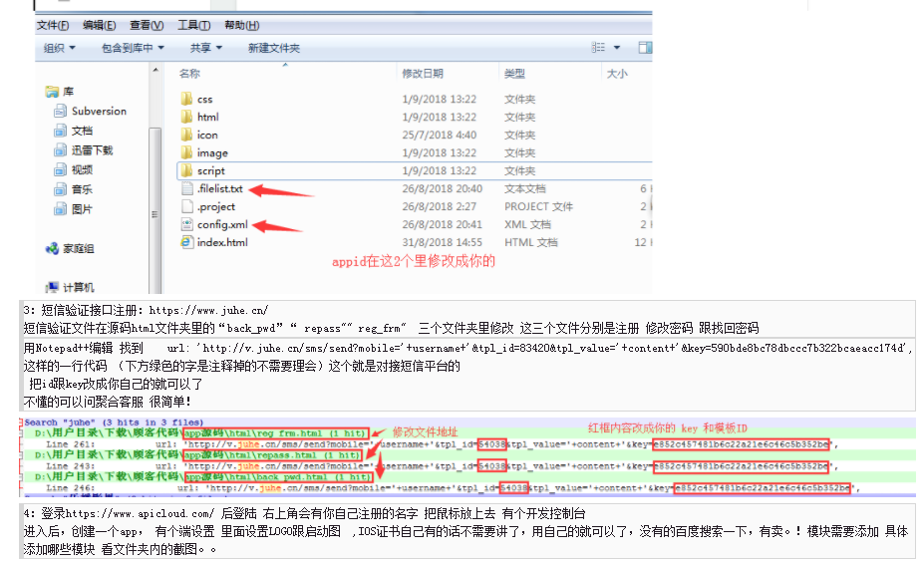
Task: Click the .filelist.txt file name
Action: 220,188
